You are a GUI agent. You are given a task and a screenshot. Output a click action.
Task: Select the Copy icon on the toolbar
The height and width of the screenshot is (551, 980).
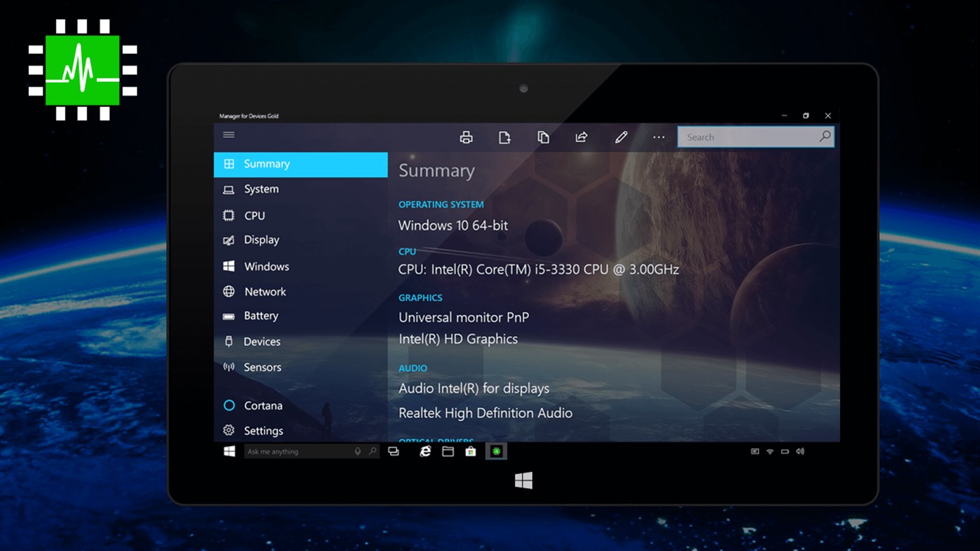[544, 137]
